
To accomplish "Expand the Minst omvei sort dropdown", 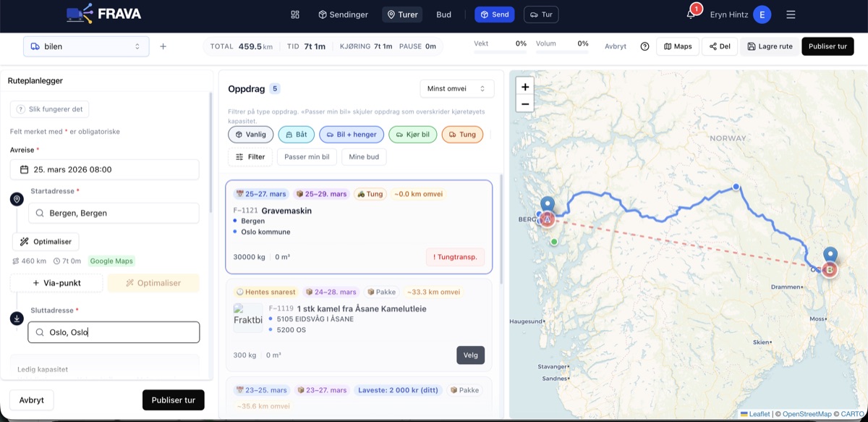I will (456, 88).
